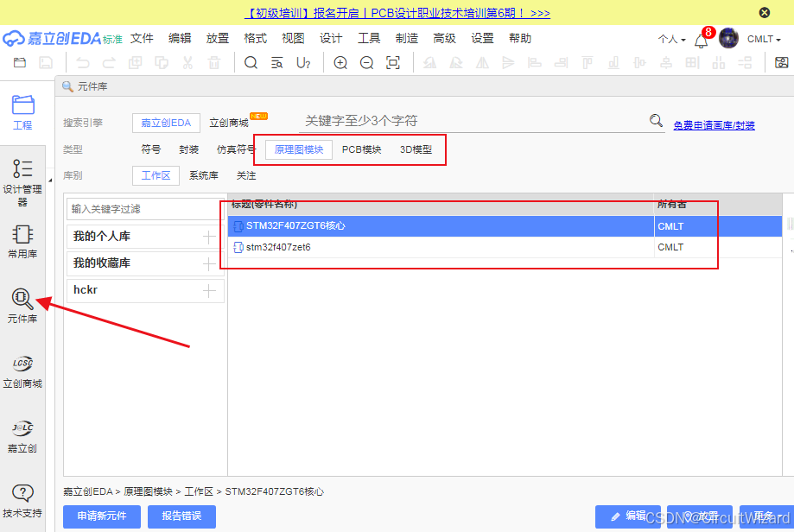Click the save disk toolbar icon
This screenshot has height=532, width=794.
point(46,63)
